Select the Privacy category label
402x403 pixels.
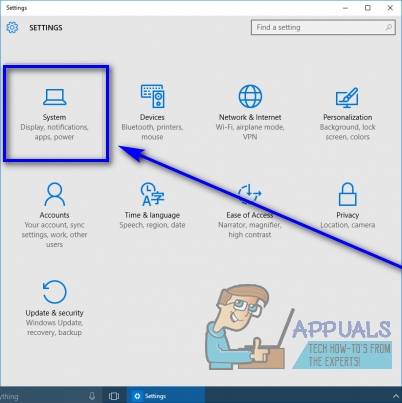[x=347, y=215]
